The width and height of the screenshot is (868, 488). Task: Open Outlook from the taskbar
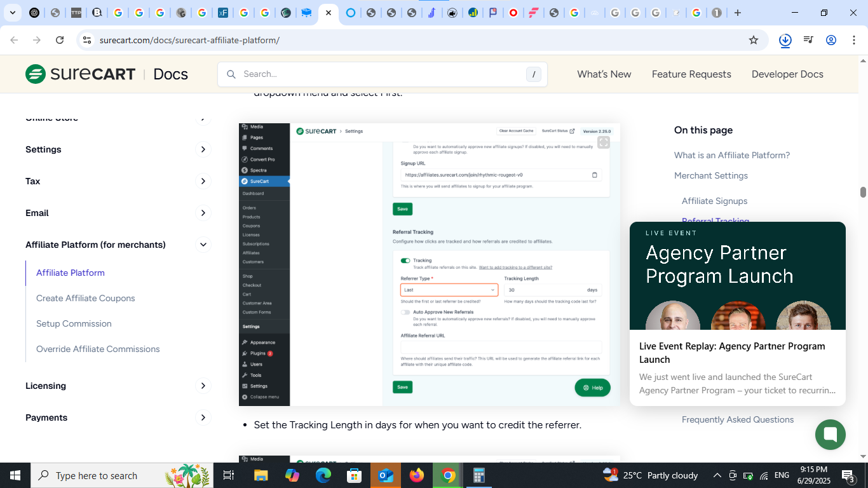pyautogui.click(x=386, y=475)
